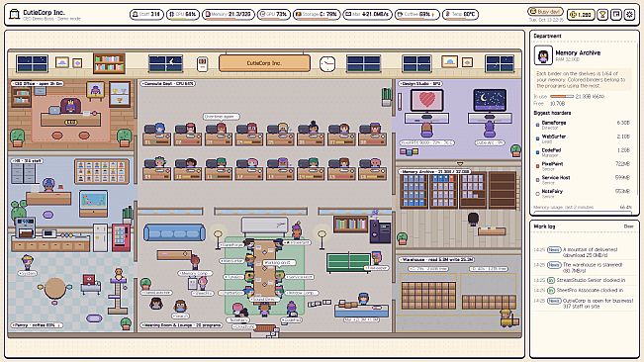
Task: Click the green ping pong table
Action: (348, 263)
